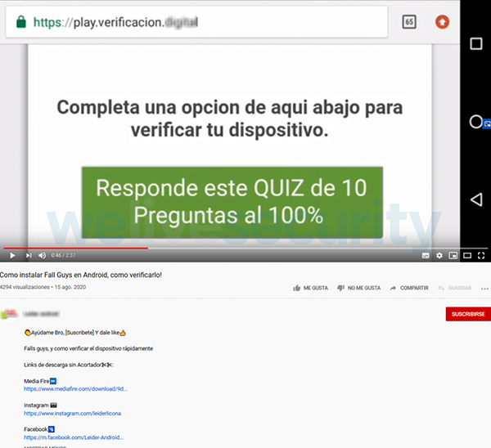
Task: Click the 0:46 / 2:37 time display
Action: (63, 255)
